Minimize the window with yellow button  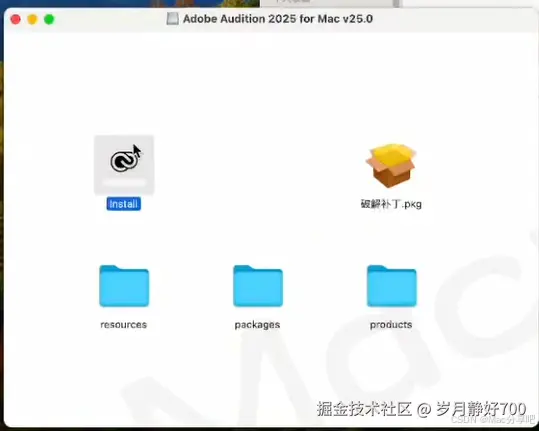(32, 19)
